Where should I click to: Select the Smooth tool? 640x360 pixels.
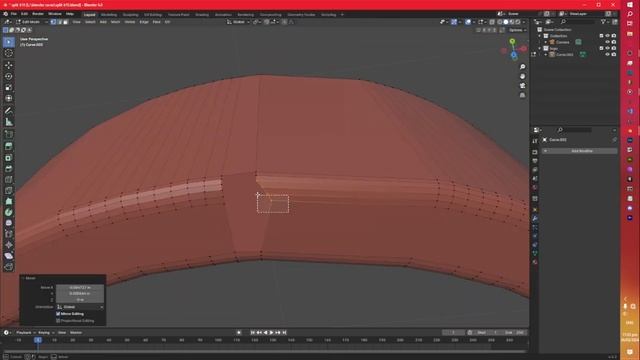pos(9,223)
